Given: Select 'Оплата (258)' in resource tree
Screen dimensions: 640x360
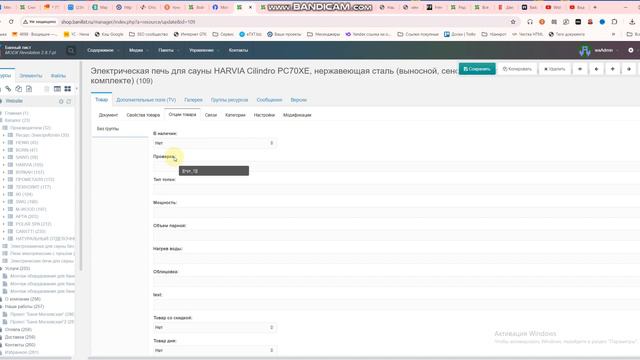Looking at the screenshot, I should [x=18, y=330].
